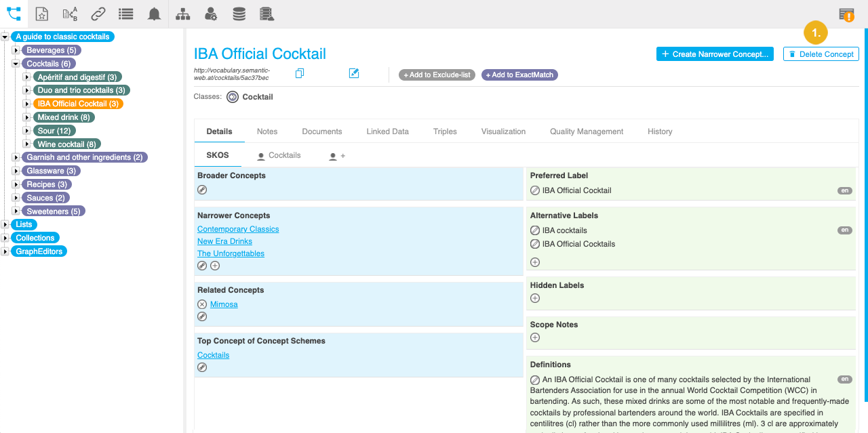
Task: Open the warning report icon top right
Action: pyautogui.click(x=846, y=15)
